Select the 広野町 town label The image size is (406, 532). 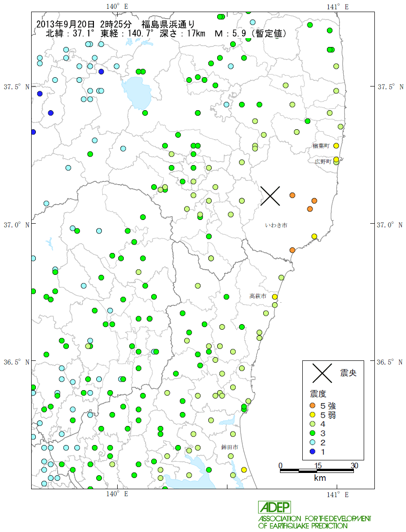point(321,161)
